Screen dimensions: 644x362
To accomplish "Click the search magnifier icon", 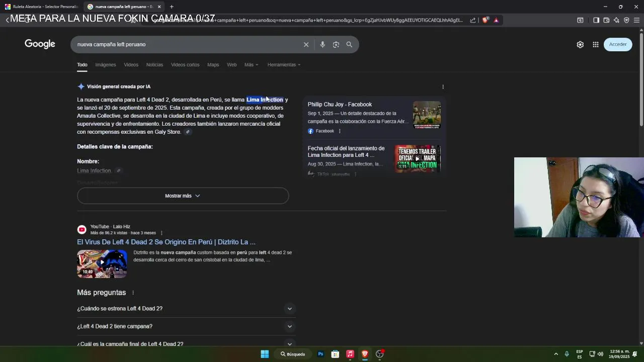I will point(349,44).
